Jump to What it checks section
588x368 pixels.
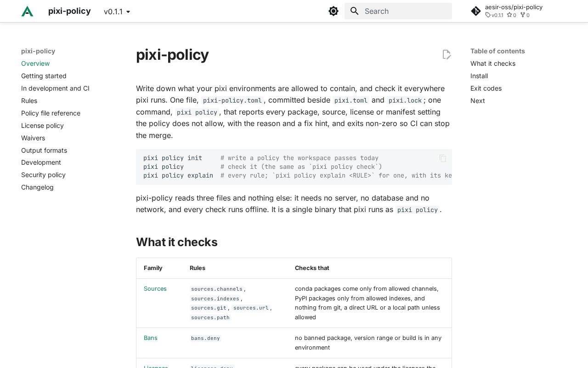click(x=493, y=63)
